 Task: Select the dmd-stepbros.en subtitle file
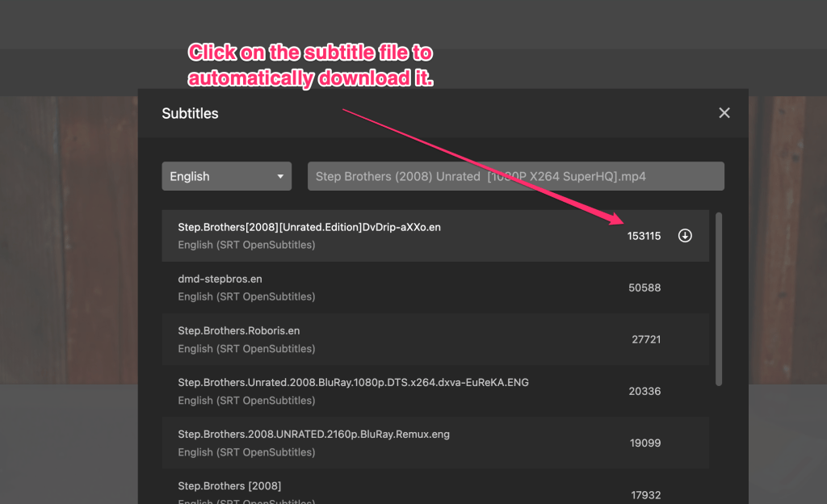[x=220, y=279]
